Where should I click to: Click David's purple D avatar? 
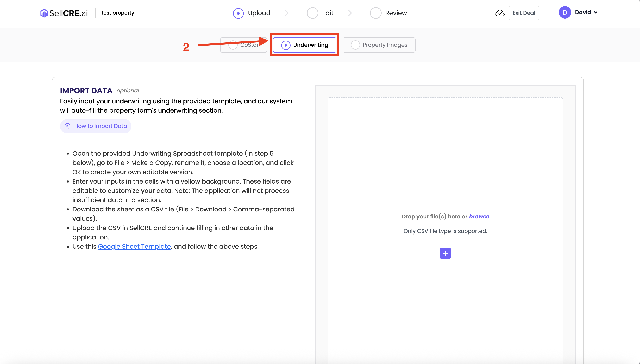tap(565, 12)
